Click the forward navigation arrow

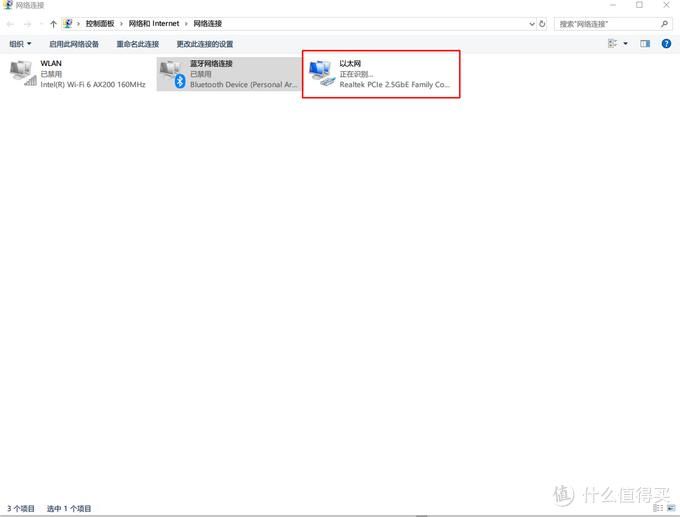pos(28,24)
